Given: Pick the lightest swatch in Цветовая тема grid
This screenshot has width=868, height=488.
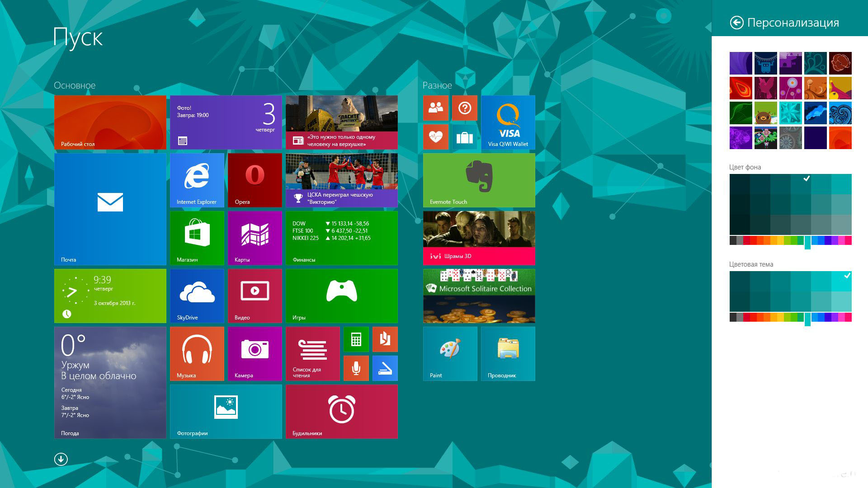Looking at the screenshot, I should click(x=841, y=301).
